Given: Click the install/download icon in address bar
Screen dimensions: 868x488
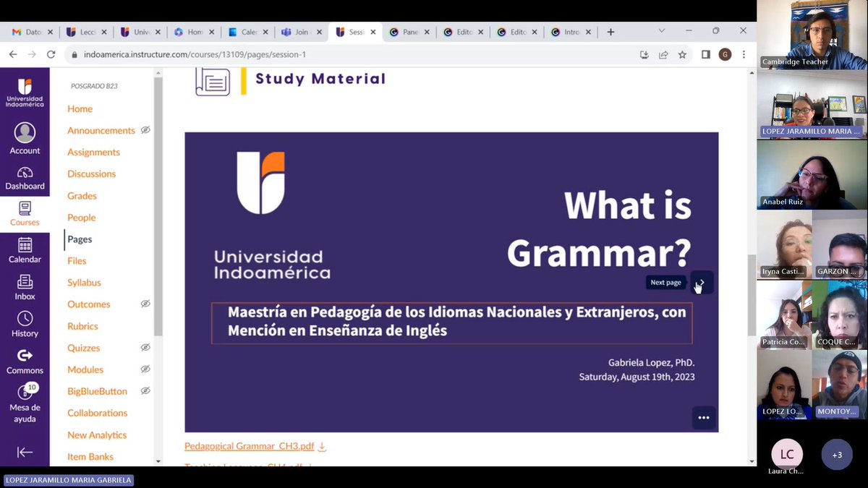Looking at the screenshot, I should click(644, 54).
